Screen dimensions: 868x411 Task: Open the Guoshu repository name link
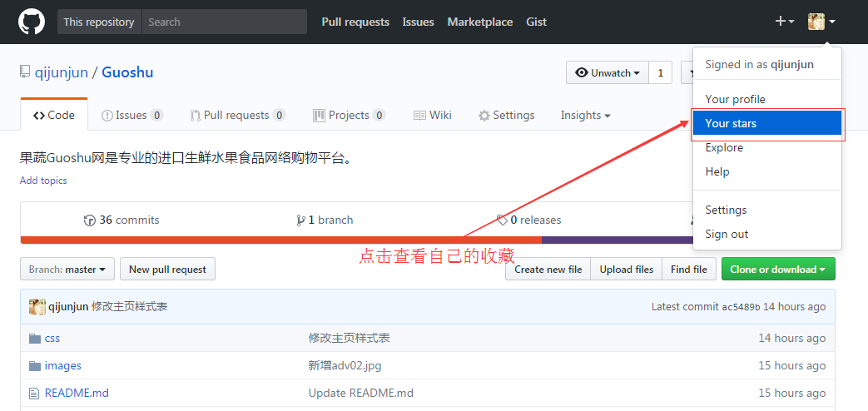[x=127, y=72]
